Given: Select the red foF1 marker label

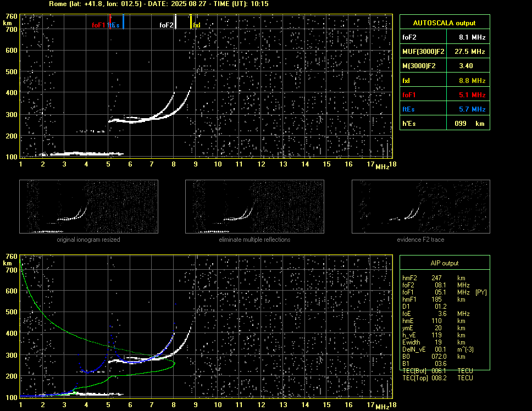Looking at the screenshot, I should pyautogui.click(x=98, y=25).
